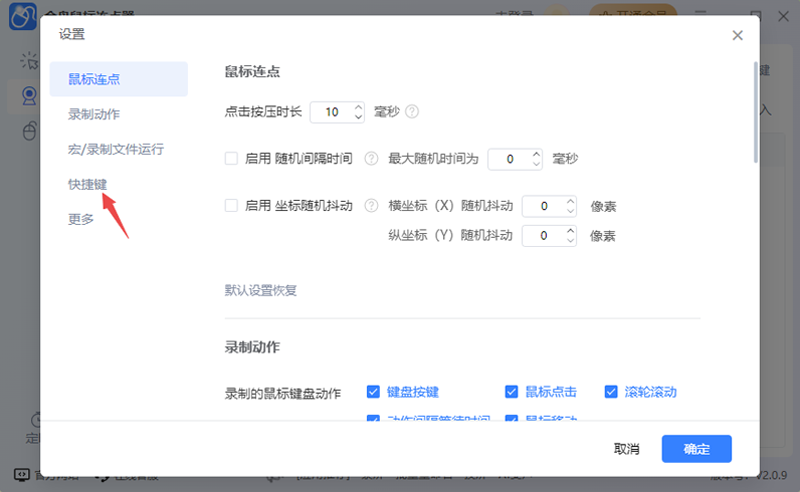This screenshot has height=492, width=800.
Task: Decrease 最大随机时间 with down arrow
Action: coord(536,164)
